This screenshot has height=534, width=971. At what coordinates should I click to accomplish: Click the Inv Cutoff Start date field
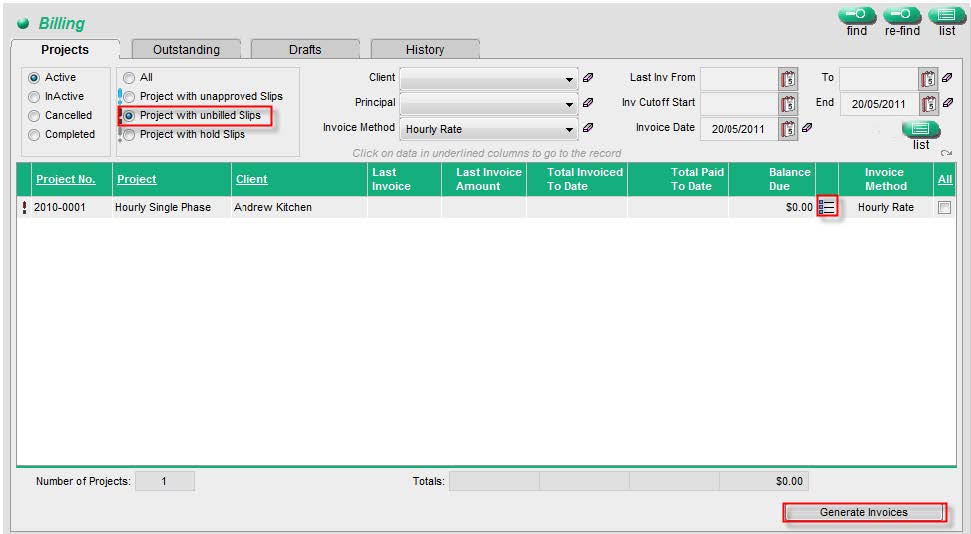739,103
